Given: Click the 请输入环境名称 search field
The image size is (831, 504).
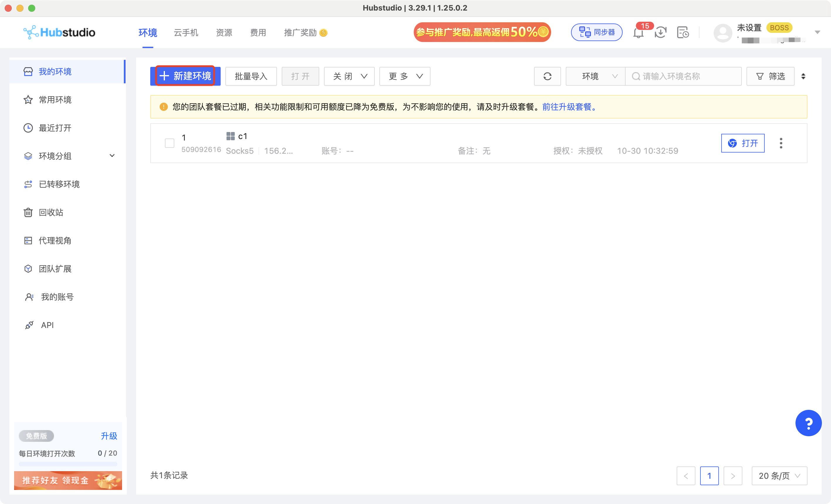Looking at the screenshot, I should point(683,76).
